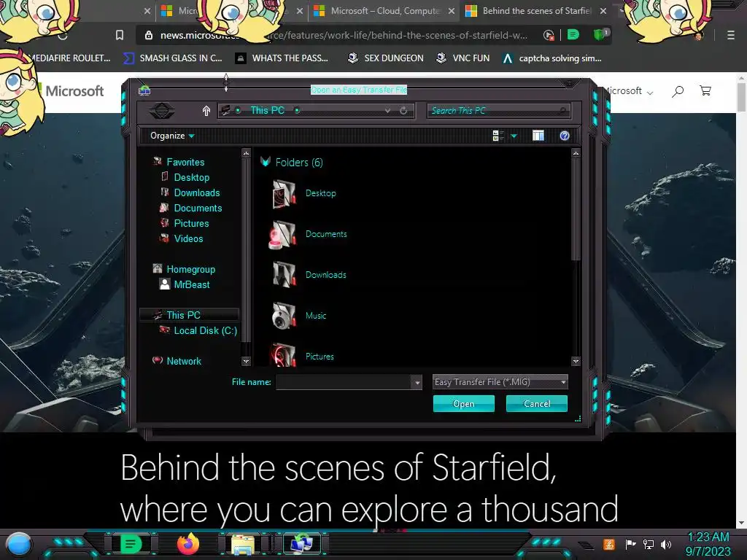Click Microsoft site search magnifier icon
747x560 pixels.
[678, 91]
